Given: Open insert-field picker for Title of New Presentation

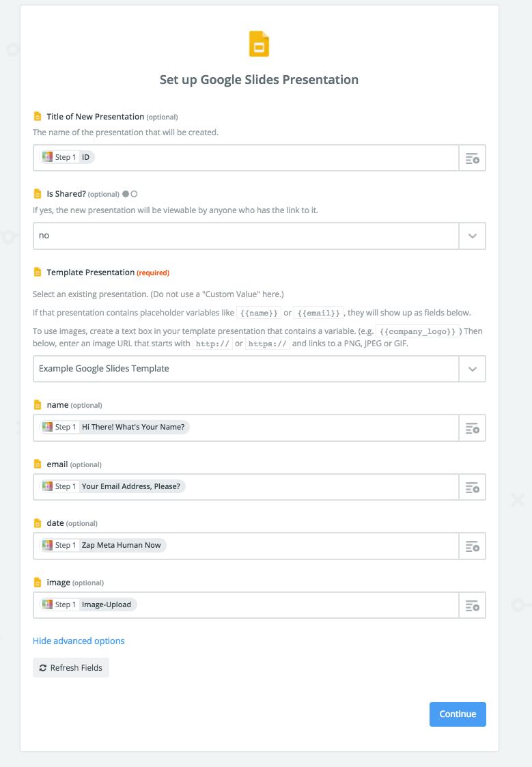Looking at the screenshot, I should coord(473,158).
